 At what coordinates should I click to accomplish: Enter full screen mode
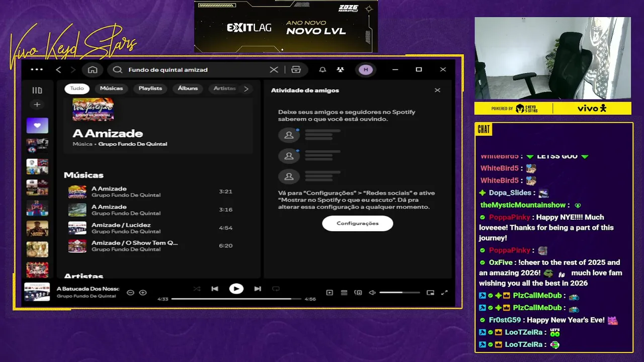(444, 293)
